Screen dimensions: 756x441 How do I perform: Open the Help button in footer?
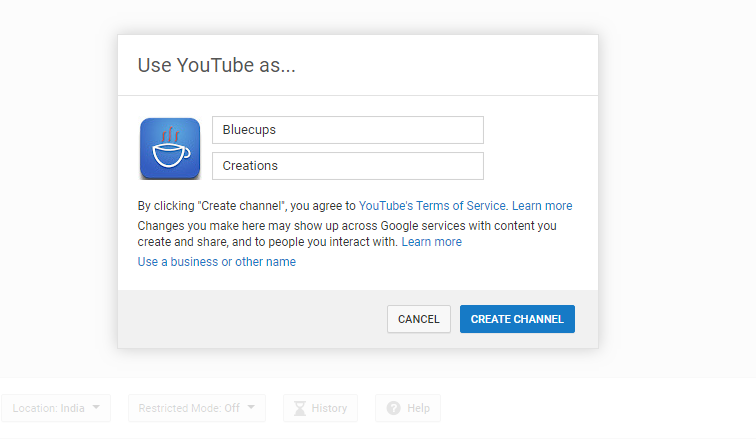point(408,408)
